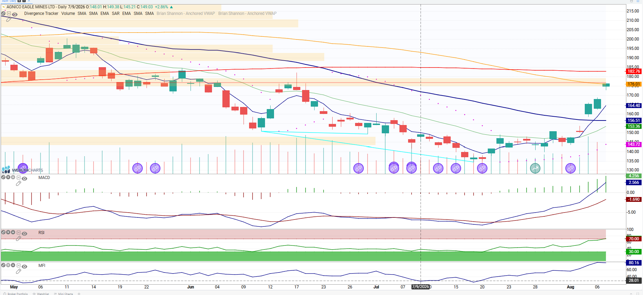
Task: Select the Divergence Tracker indicator label
Action: 41,14
